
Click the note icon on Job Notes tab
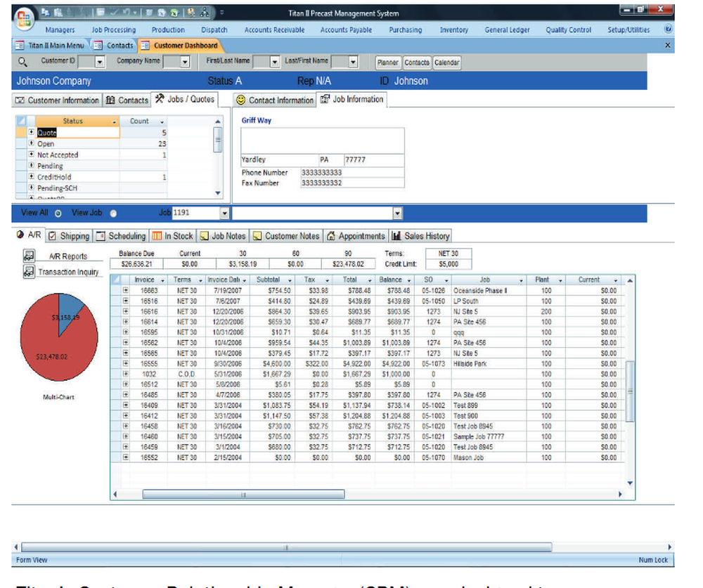205,236
